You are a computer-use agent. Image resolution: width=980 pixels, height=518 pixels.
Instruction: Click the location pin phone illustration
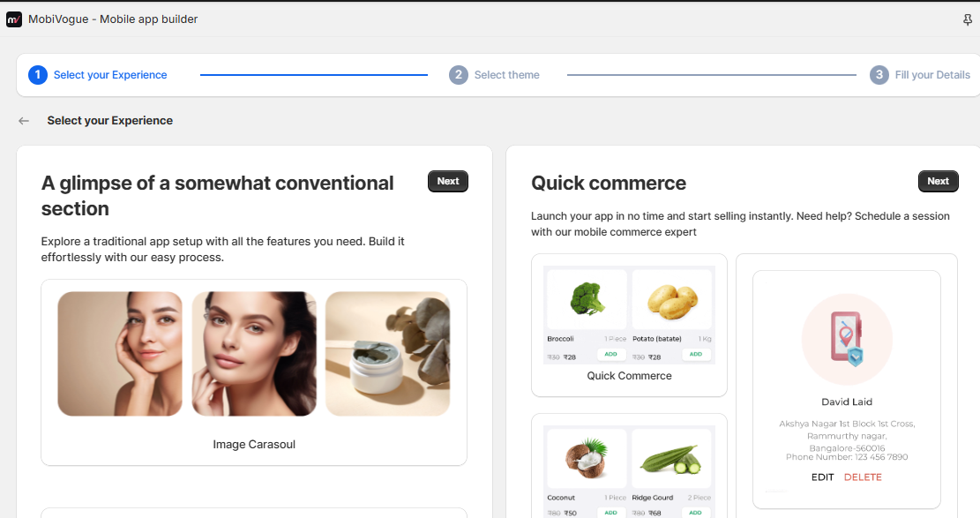click(x=847, y=339)
